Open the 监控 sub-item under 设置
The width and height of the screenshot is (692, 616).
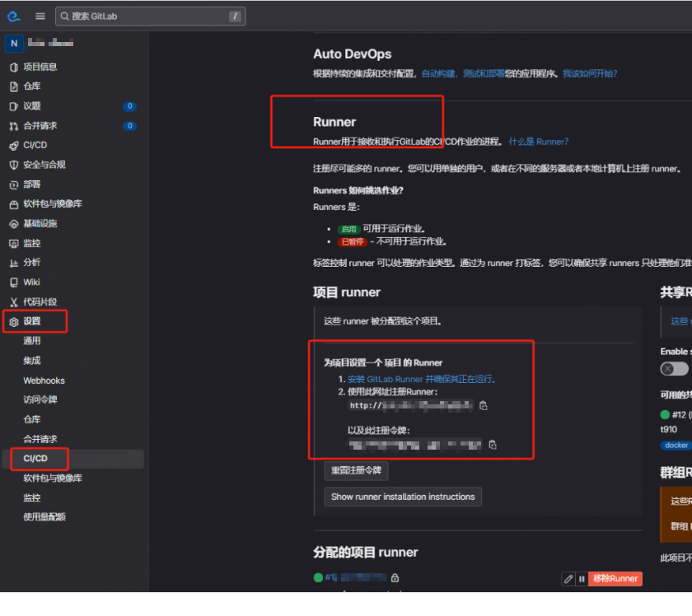pos(32,498)
